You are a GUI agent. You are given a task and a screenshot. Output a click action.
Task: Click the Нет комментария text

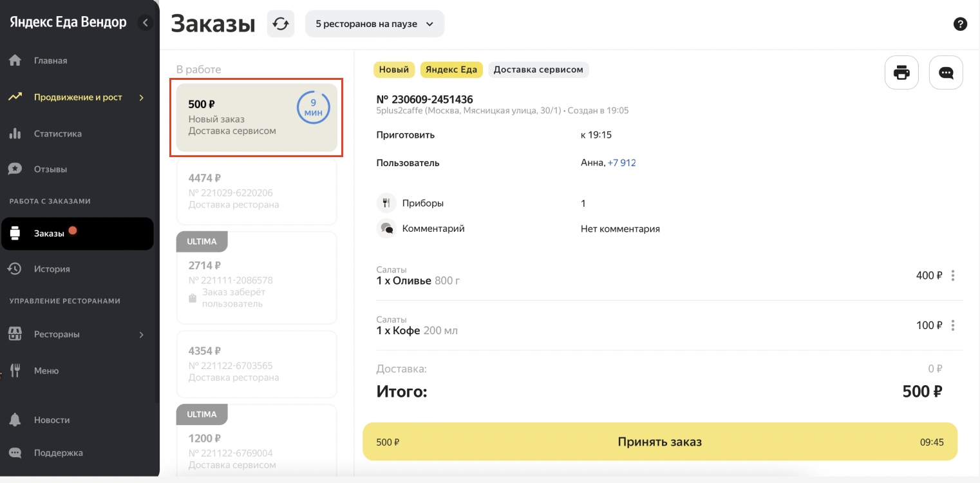pos(620,229)
